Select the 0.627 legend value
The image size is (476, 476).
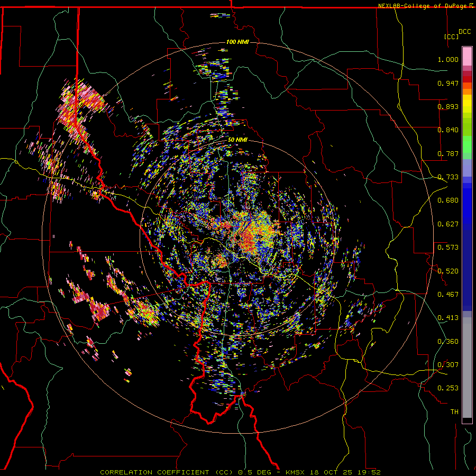point(448,224)
